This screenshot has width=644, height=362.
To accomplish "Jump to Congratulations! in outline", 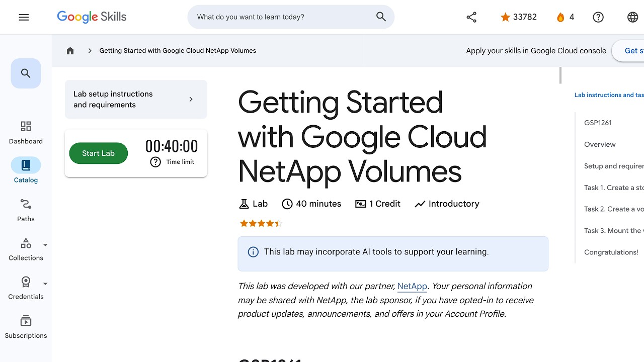I will click(x=611, y=252).
